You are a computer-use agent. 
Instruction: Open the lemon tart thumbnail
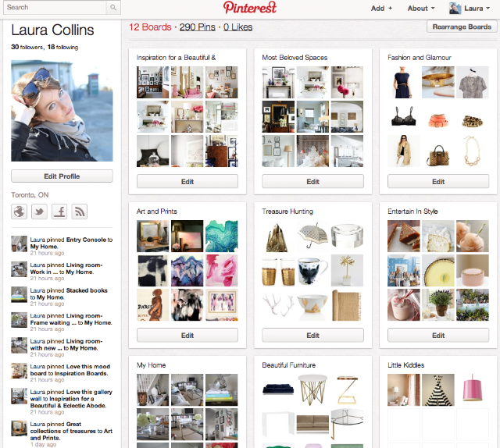437,271
